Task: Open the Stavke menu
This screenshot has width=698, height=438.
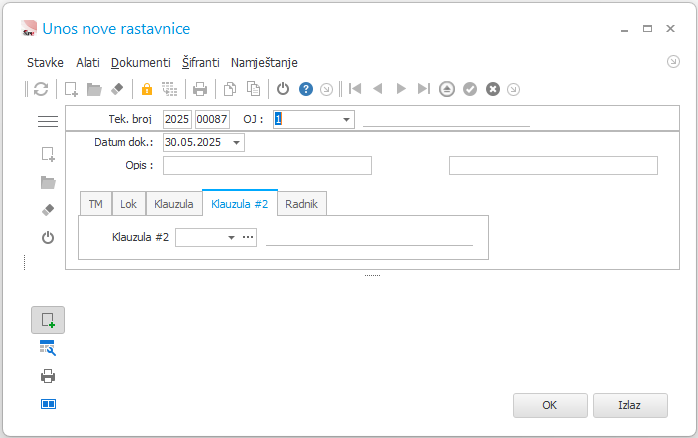Action: click(45, 63)
